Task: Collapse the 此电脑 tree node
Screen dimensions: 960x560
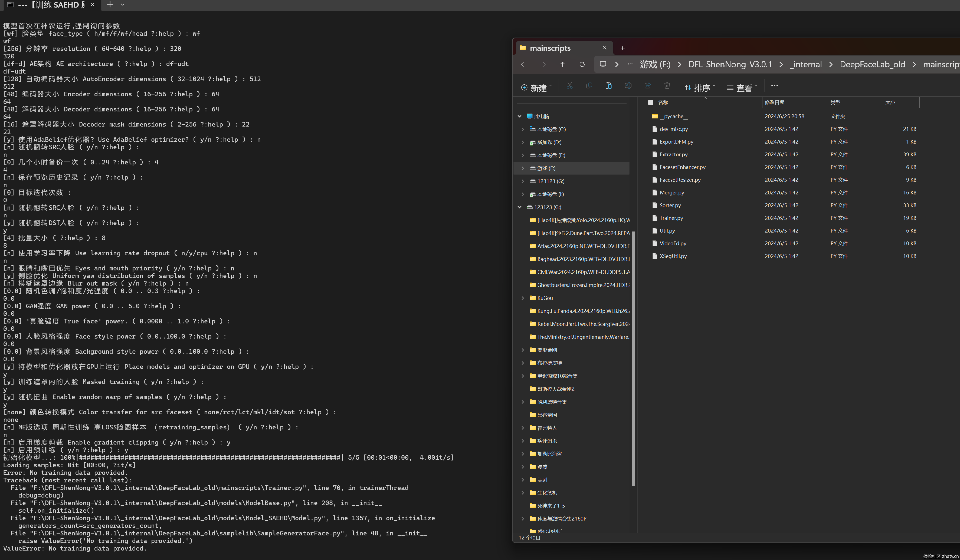Action: (520, 117)
